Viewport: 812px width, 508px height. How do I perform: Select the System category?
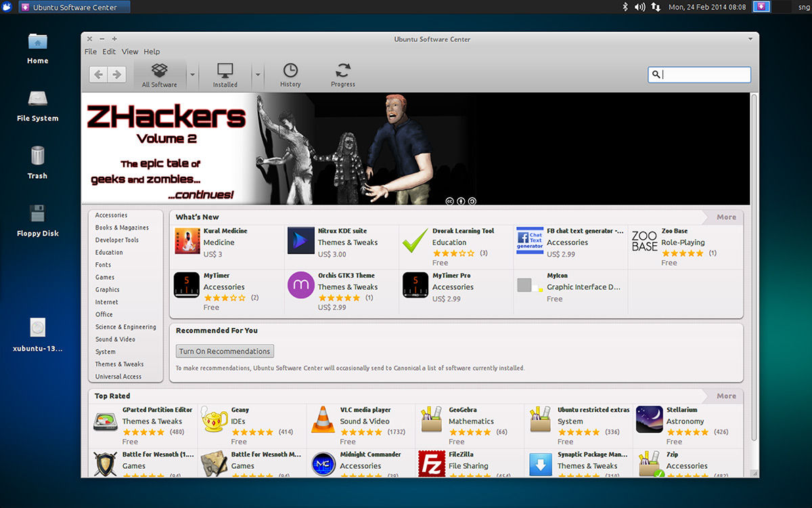point(105,352)
